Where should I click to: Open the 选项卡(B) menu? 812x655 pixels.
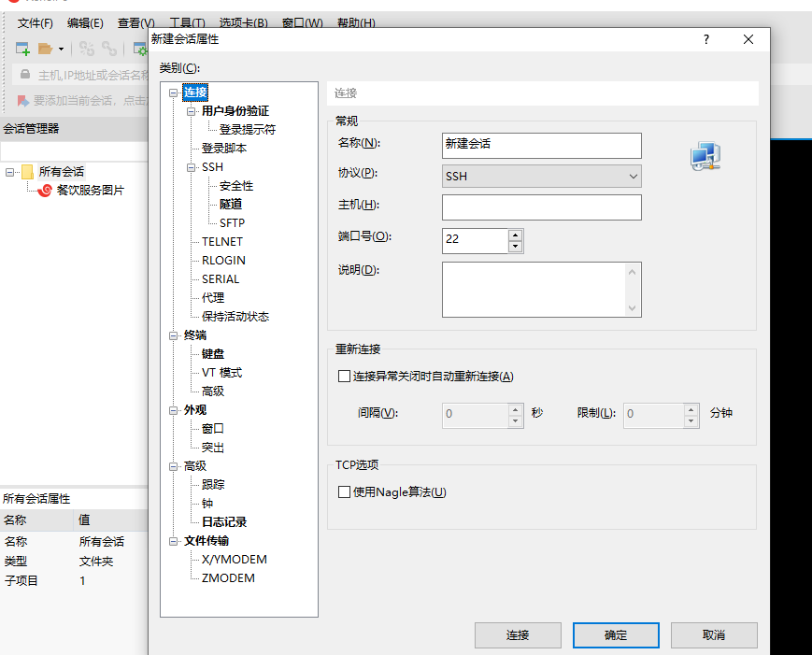[x=243, y=23]
